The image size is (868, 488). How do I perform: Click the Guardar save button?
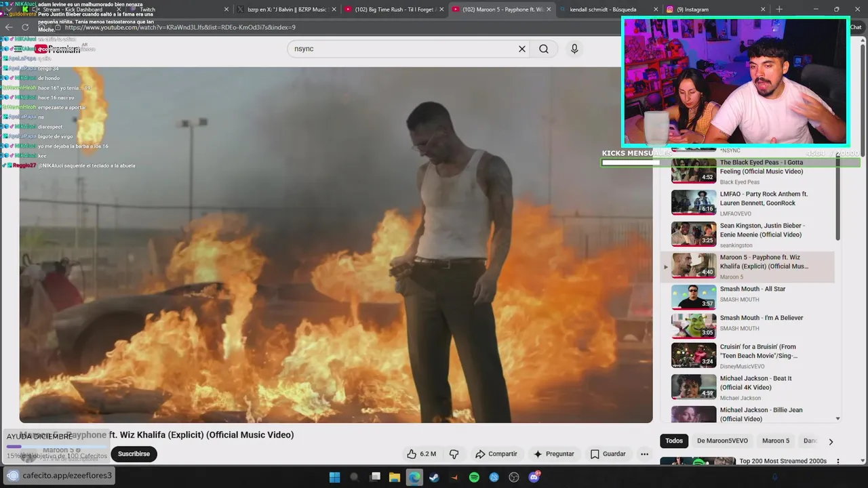coord(608,454)
